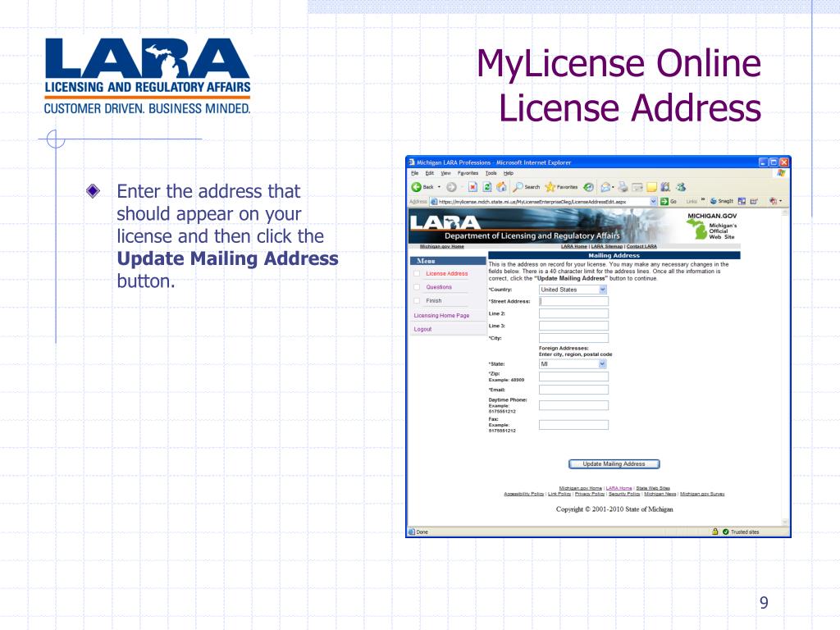
Task: Open the View menu
Action: (x=445, y=173)
